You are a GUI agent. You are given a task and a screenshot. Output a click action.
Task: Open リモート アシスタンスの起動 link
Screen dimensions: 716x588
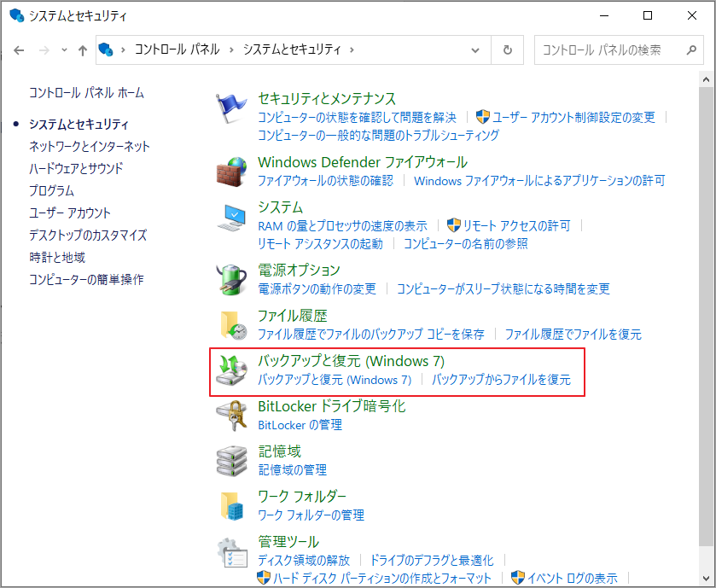pos(321,244)
